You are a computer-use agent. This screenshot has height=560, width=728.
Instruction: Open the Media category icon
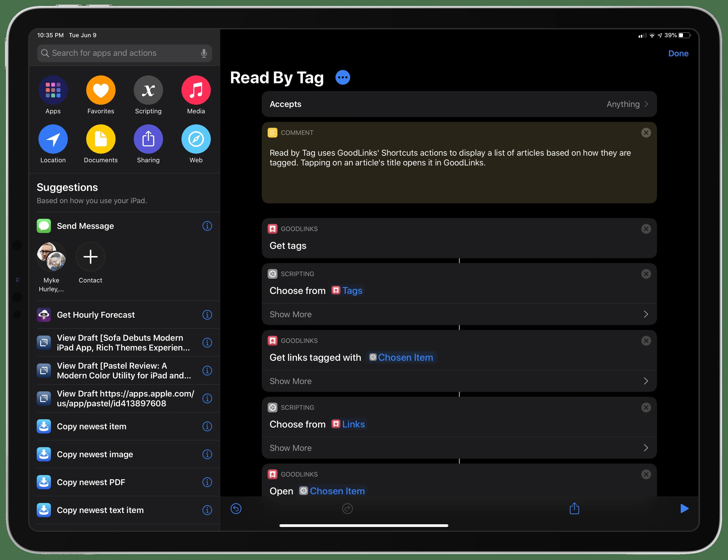click(x=196, y=90)
